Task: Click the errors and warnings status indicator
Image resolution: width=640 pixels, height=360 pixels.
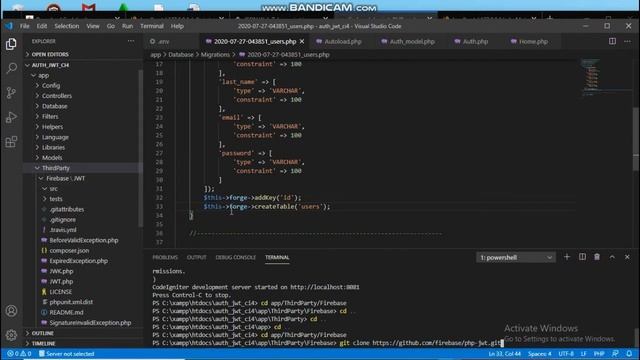Action: pyautogui.click(x=19, y=353)
